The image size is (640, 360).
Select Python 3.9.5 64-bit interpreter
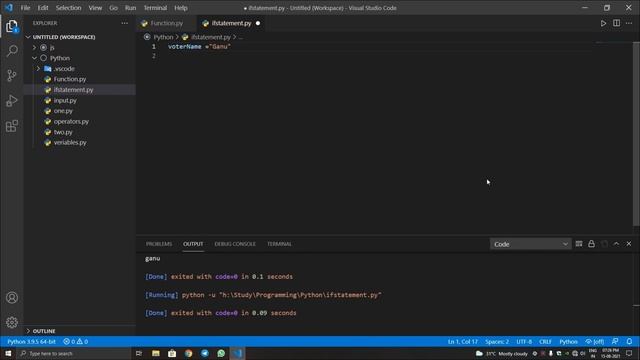click(31, 341)
